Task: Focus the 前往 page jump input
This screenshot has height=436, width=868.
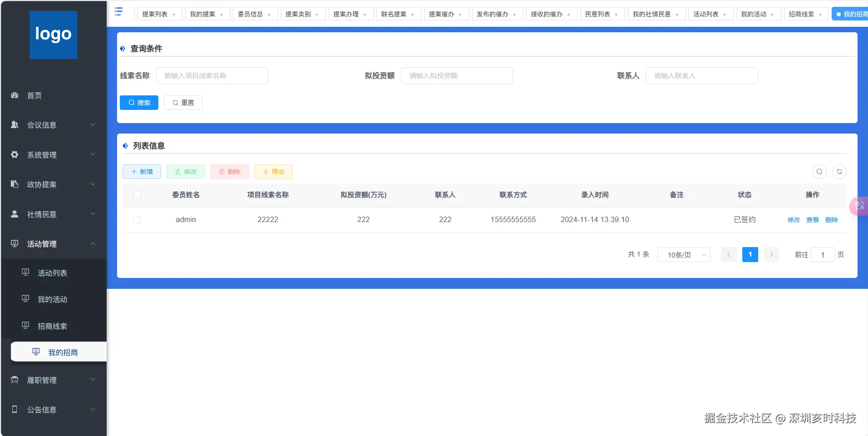Action: point(823,255)
